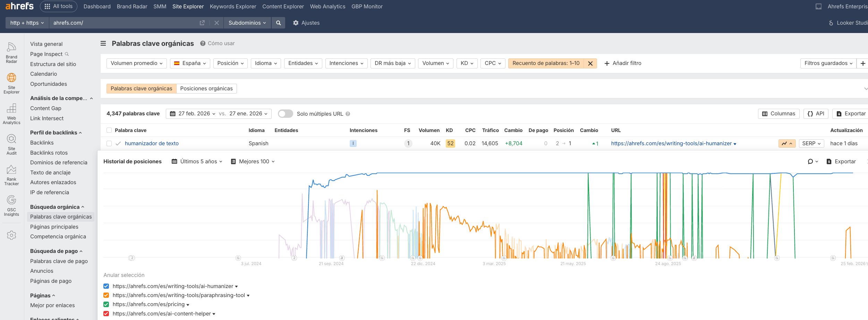Open chart comments via the speech bubble icon
Screen dimensions: 868x320
(x=811, y=161)
